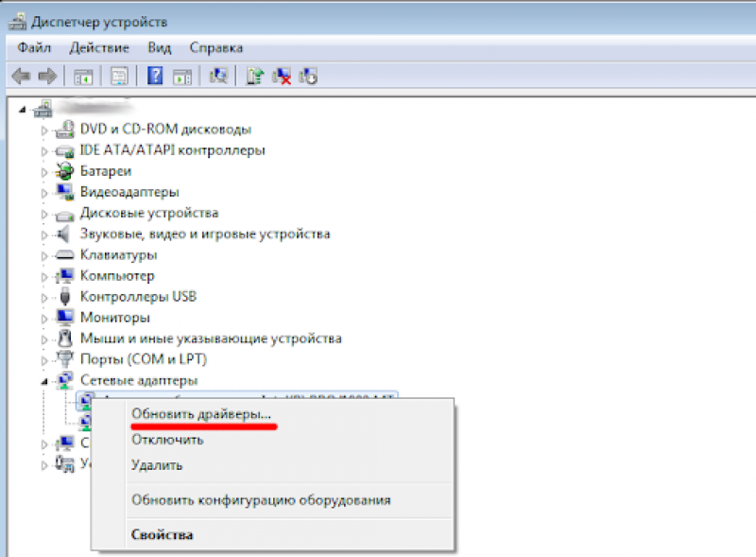This screenshot has height=557, width=756.
Task: Open the Вид menu
Action: (x=160, y=47)
